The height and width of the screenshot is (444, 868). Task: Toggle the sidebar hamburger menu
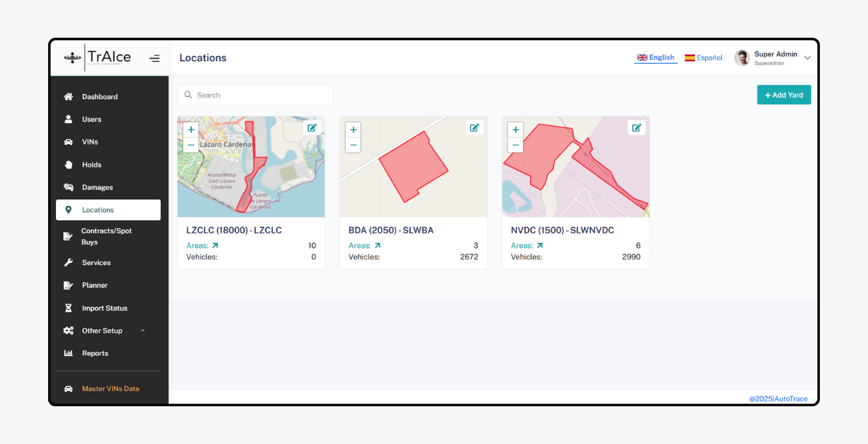tap(154, 58)
